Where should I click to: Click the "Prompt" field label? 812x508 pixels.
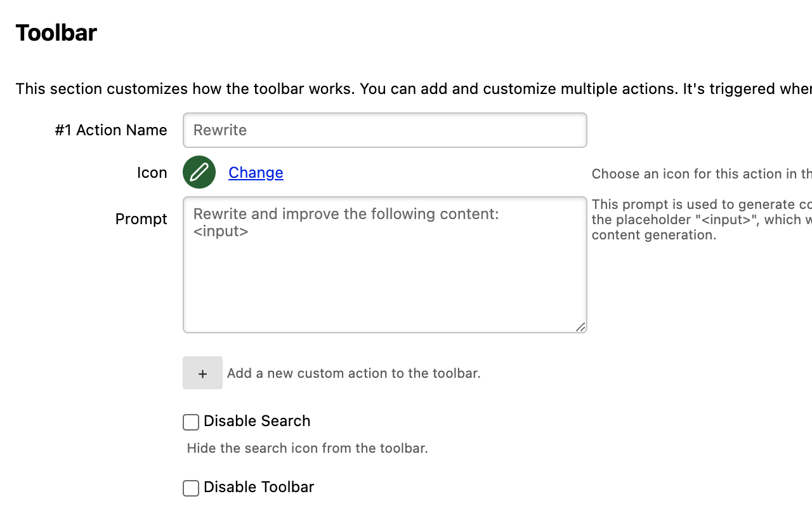coord(141,219)
